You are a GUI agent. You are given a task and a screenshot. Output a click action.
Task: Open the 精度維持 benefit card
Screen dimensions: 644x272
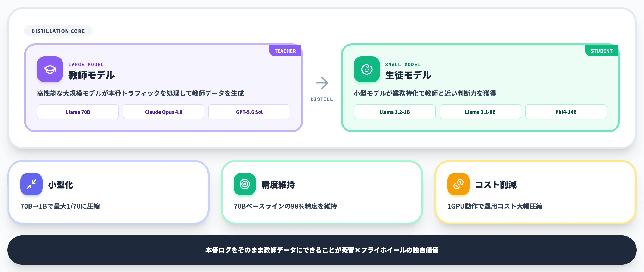(322, 192)
